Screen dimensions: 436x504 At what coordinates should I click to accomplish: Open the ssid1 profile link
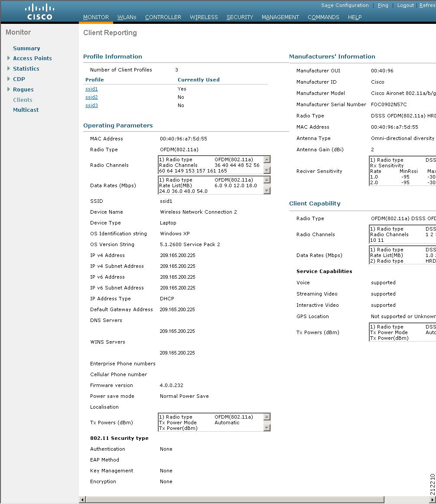click(x=91, y=89)
